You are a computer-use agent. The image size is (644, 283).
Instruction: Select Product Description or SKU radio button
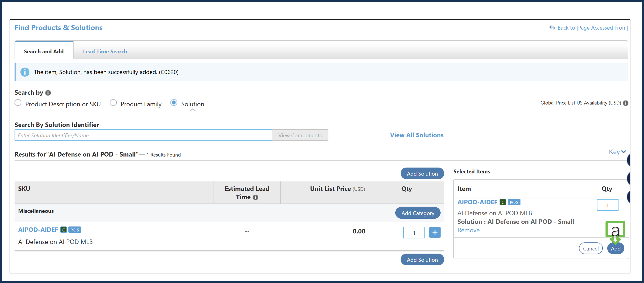(18, 103)
